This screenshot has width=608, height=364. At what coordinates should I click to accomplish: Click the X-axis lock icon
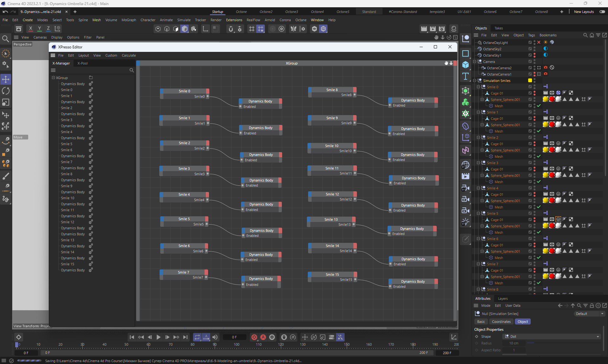pyautogui.click(x=30, y=28)
